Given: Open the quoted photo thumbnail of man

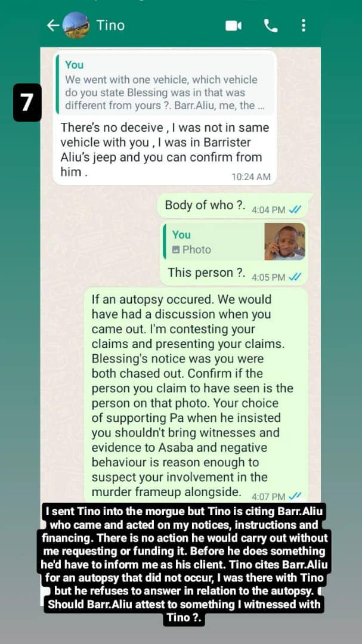Looking at the screenshot, I should (284, 242).
